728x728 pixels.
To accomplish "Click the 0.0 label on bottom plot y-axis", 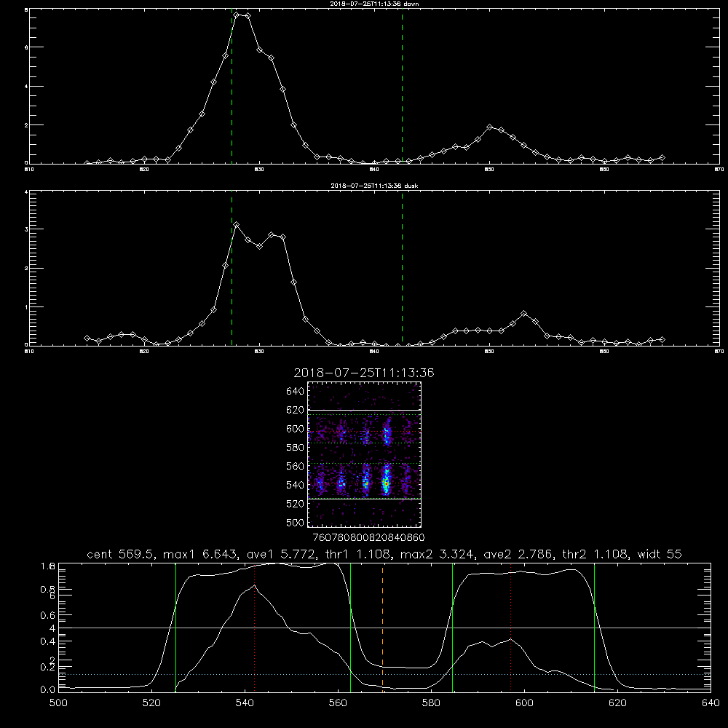I will pos(48,690).
